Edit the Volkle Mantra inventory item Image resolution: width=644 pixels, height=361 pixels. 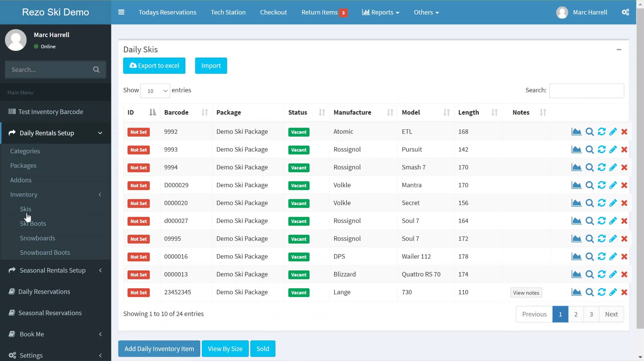coord(613,185)
